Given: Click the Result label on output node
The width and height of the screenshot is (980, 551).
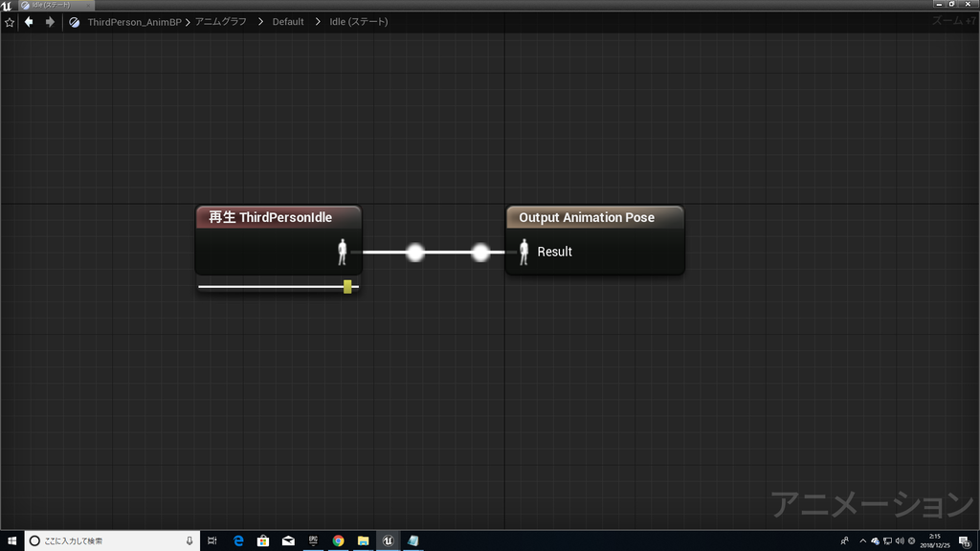Looking at the screenshot, I should coord(554,252).
